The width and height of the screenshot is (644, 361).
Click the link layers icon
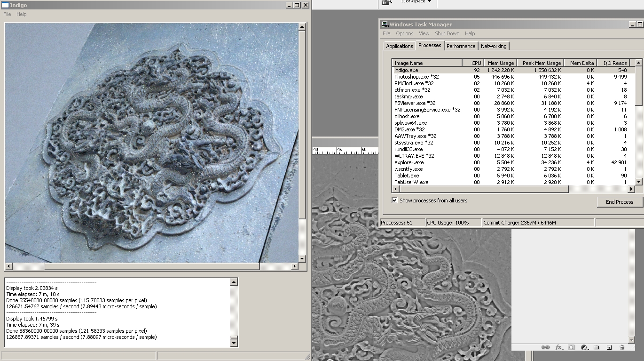pyautogui.click(x=545, y=347)
